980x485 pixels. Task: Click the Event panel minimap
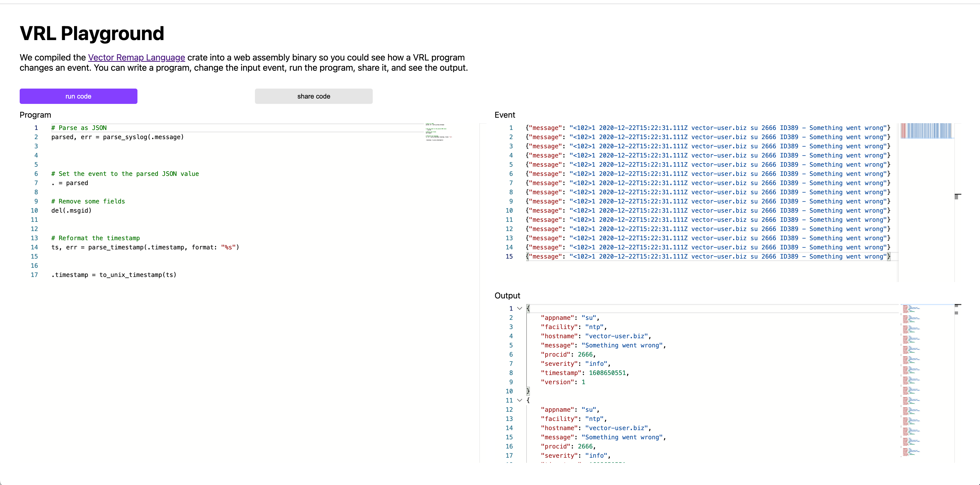(926, 131)
